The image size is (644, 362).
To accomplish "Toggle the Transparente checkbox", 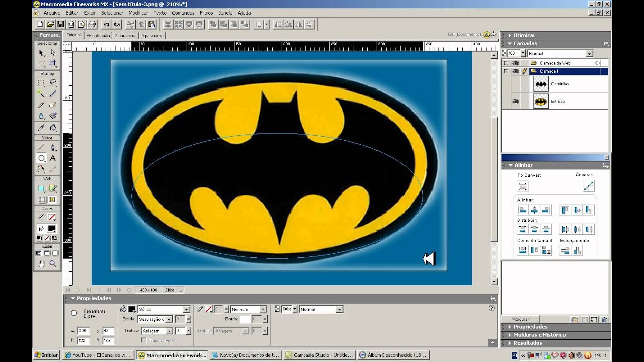I will (x=144, y=340).
